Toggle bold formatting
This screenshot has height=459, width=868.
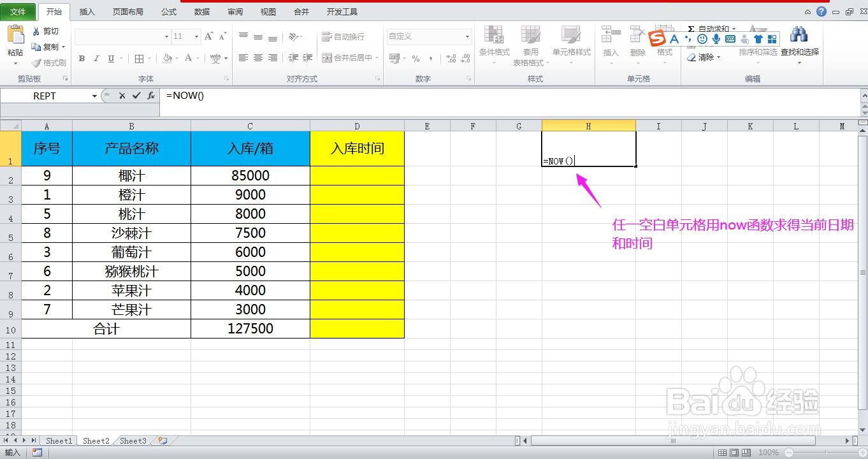click(82, 59)
